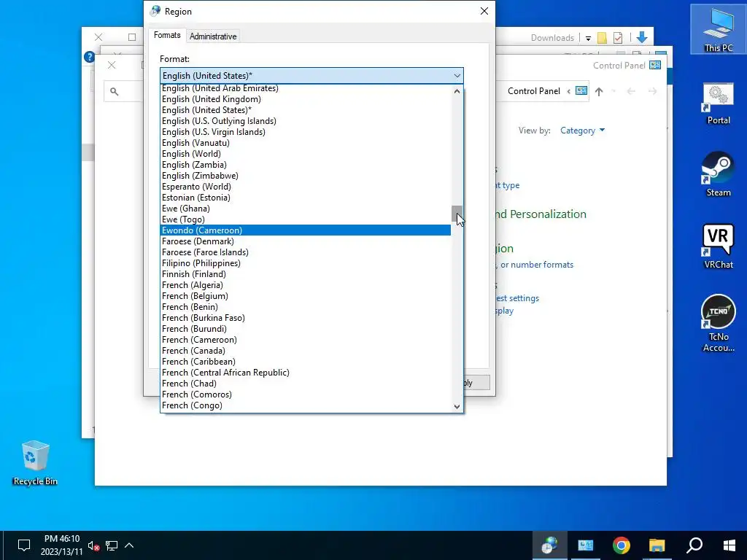Select French (Central African Republic)
This screenshot has width=747, height=560.
(x=306, y=373)
